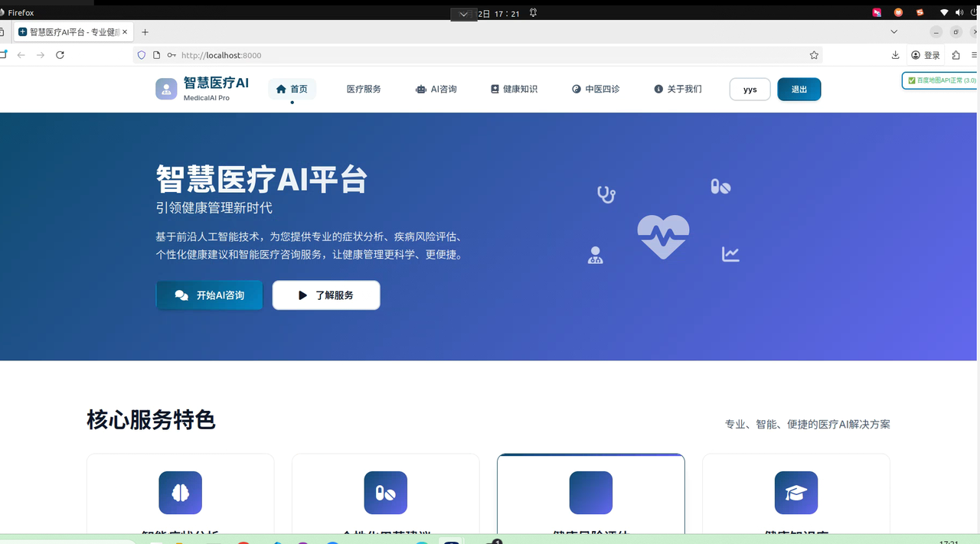Open the 关于我们 nav item
The image size is (980, 544).
point(678,89)
